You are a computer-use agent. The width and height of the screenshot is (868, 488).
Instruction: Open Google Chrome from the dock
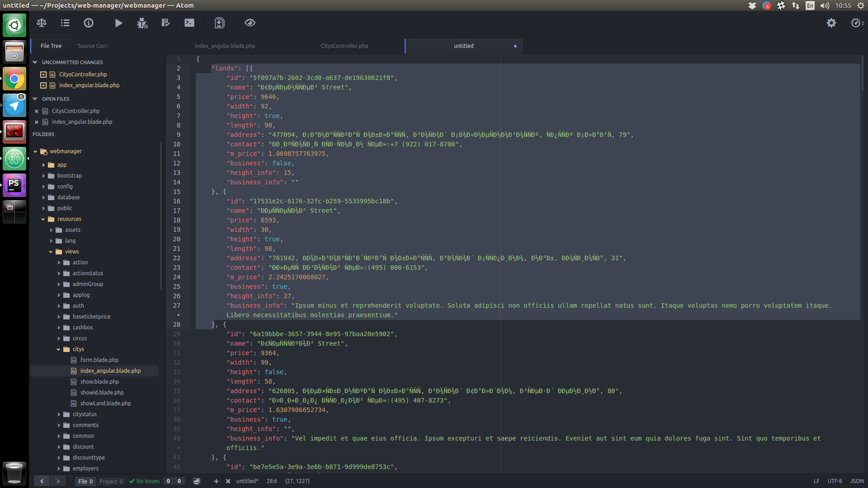[x=14, y=79]
